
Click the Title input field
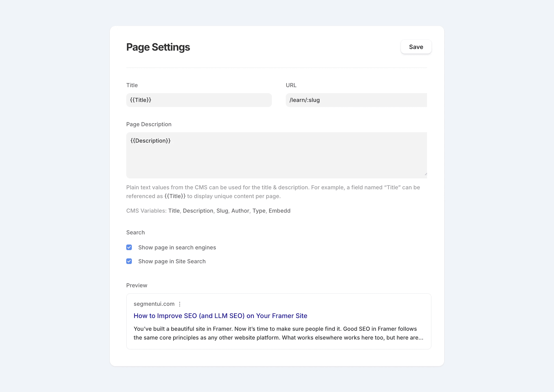coord(199,100)
